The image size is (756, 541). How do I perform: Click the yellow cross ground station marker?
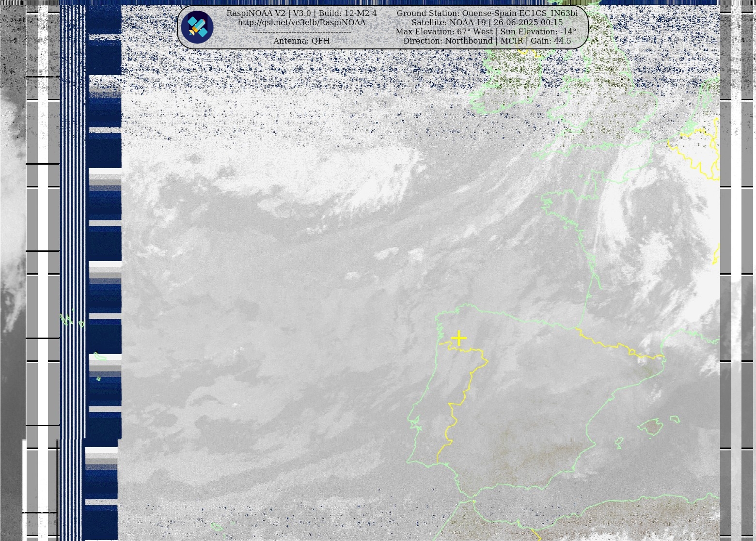458,338
